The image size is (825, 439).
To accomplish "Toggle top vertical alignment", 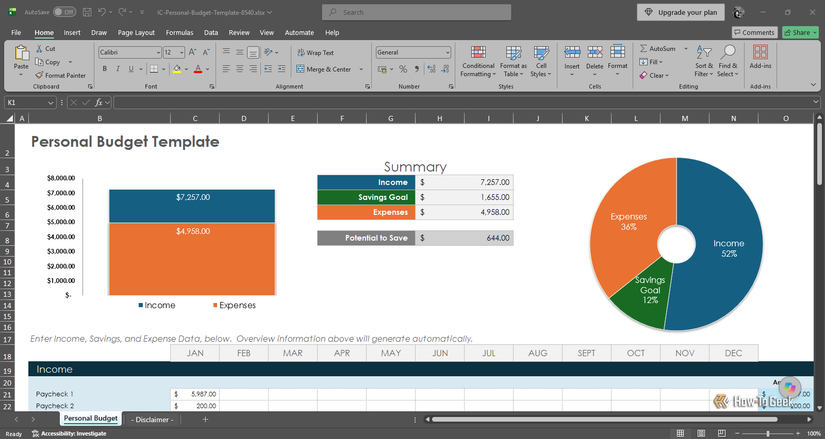I will [x=226, y=52].
